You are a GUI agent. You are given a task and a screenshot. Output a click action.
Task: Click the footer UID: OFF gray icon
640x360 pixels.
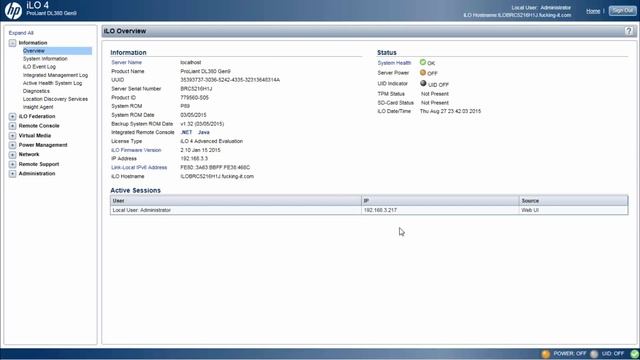click(594, 354)
